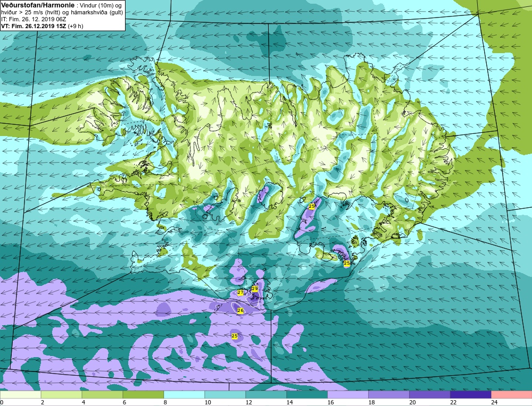Click the scale number 20
Viewport: 532px width, 406px height.
pyautogui.click(x=413, y=402)
